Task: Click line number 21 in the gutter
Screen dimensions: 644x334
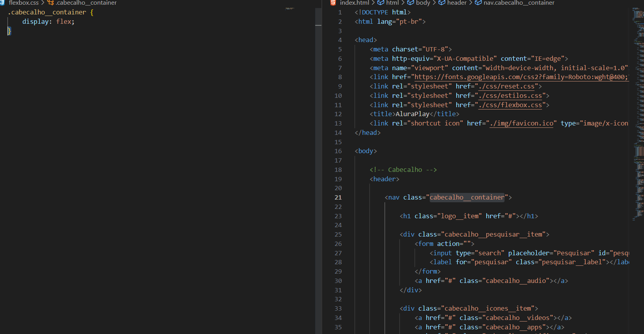Action: point(338,198)
